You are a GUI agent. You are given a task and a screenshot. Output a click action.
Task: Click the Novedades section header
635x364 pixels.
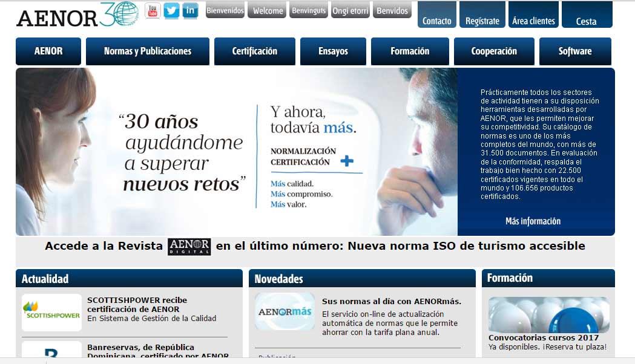pyautogui.click(x=362, y=278)
